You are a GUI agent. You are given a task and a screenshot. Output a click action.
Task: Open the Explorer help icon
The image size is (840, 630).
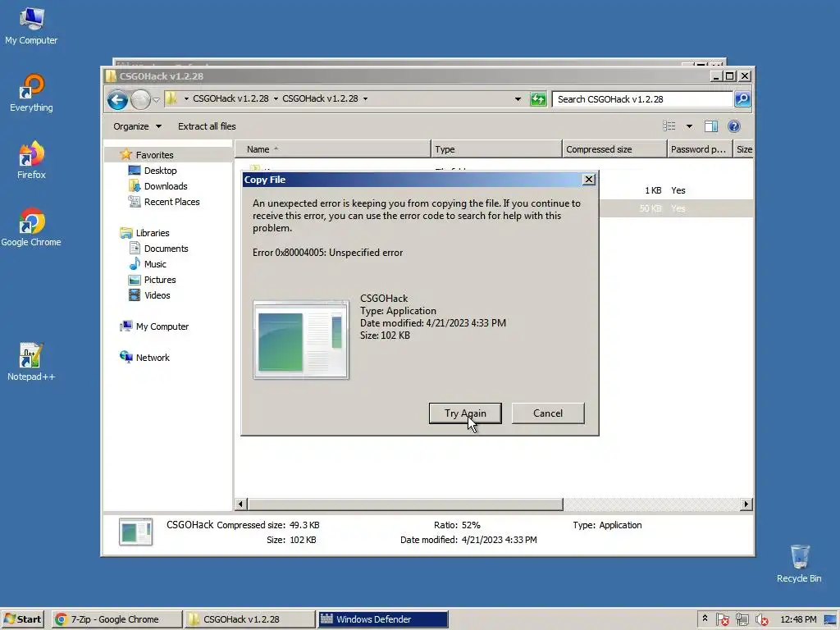(x=734, y=126)
